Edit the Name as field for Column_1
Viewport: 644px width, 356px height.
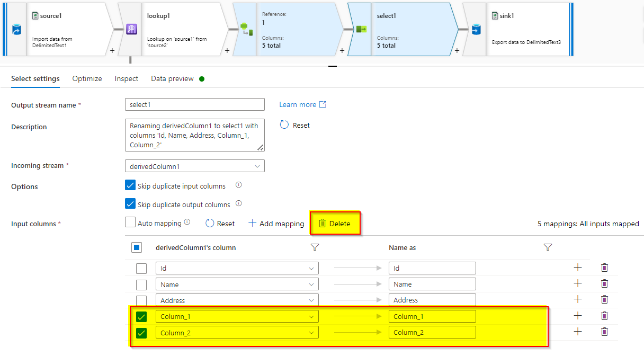coord(432,316)
